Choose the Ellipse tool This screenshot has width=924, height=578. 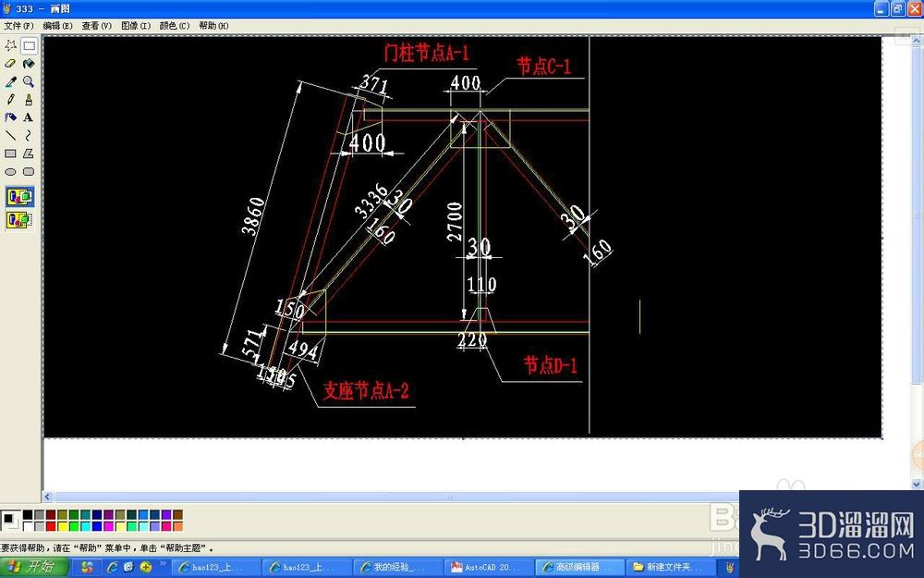click(10, 172)
